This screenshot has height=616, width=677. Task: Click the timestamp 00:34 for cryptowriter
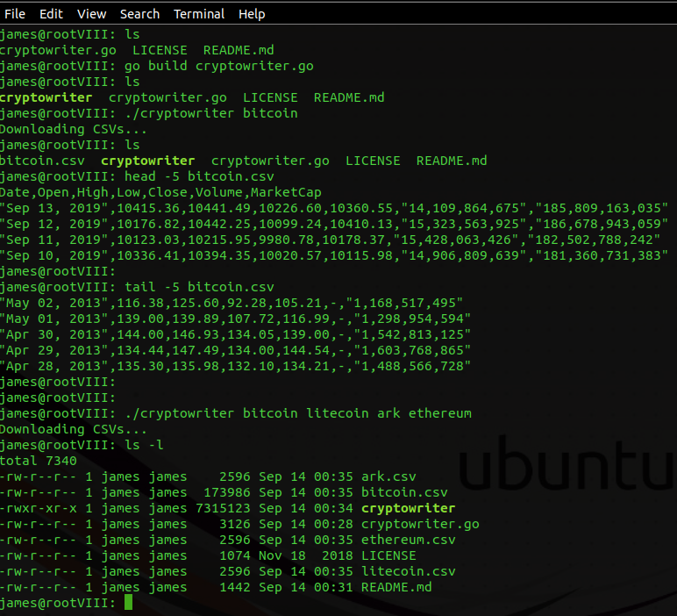coord(333,508)
